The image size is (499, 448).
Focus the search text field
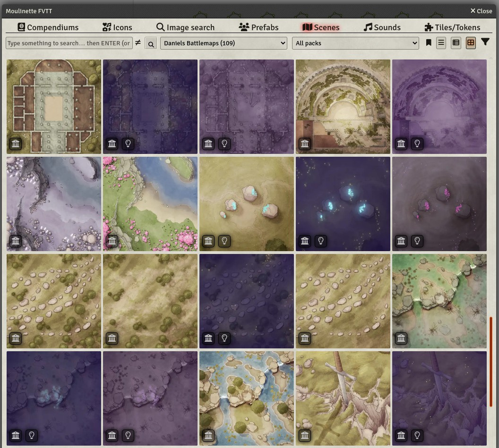pyautogui.click(x=69, y=43)
